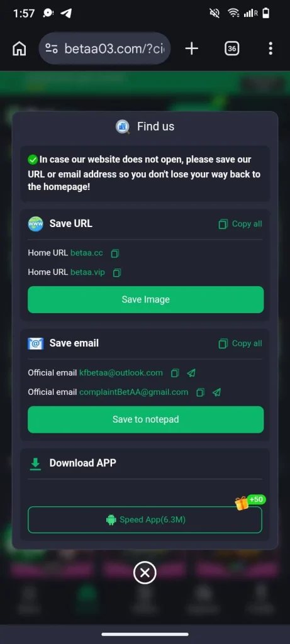Click the Save Image button

pyautogui.click(x=145, y=299)
